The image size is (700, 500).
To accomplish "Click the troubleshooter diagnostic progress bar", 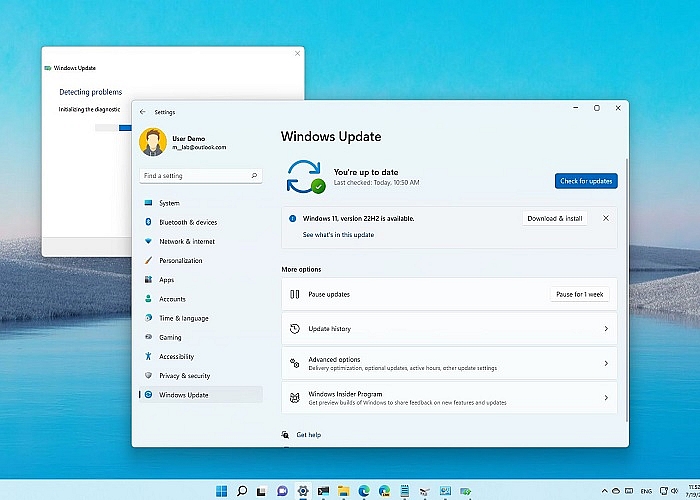I will pyautogui.click(x=113, y=128).
